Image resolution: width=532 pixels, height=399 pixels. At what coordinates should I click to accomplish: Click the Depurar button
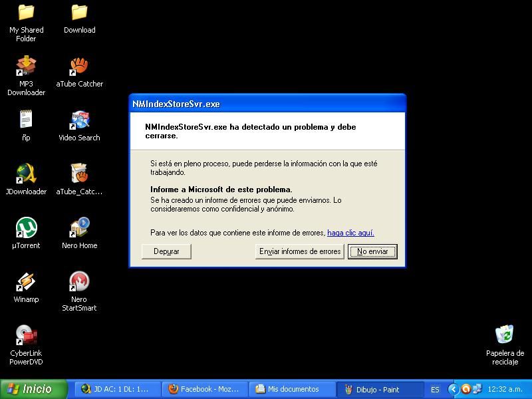[x=166, y=251]
